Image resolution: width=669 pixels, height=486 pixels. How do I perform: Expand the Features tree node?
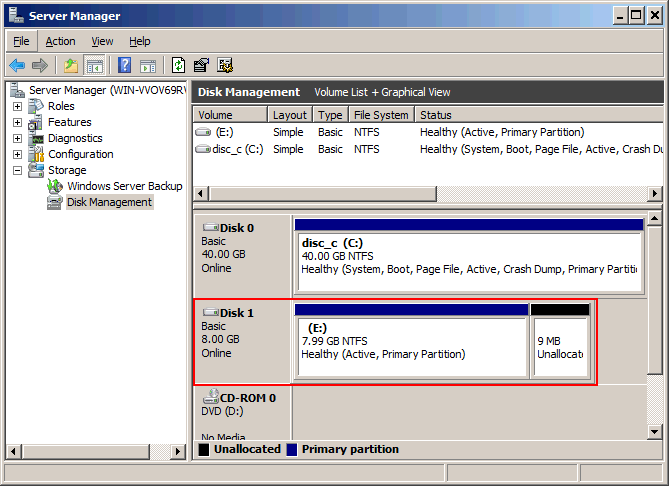pyautogui.click(x=17, y=122)
